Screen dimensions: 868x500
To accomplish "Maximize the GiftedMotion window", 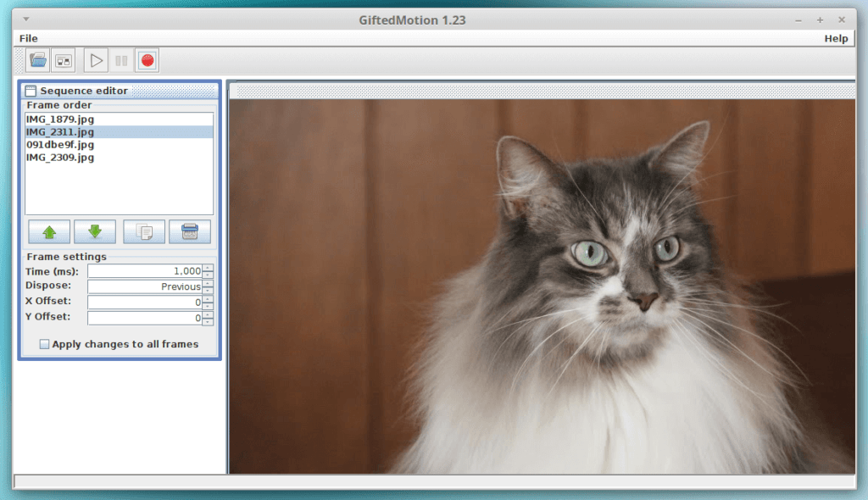I will [820, 20].
